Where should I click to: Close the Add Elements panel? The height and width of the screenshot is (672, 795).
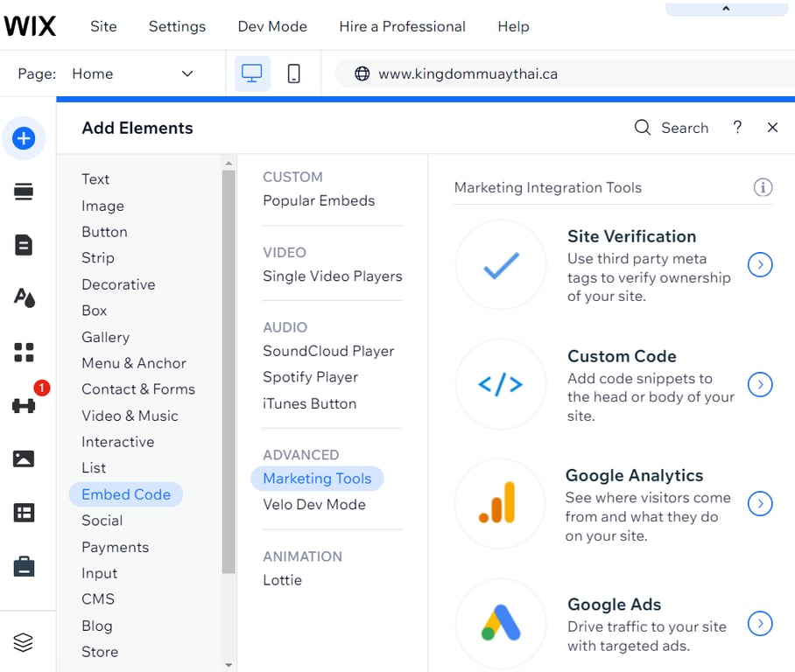click(772, 127)
